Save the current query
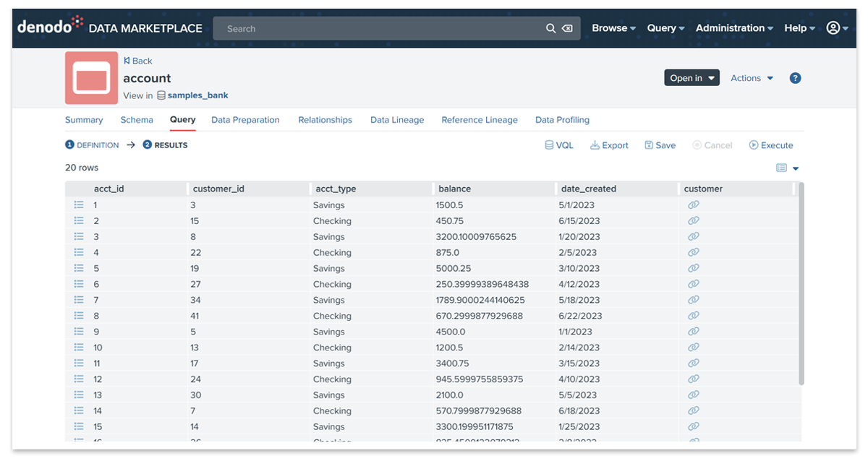 (660, 145)
